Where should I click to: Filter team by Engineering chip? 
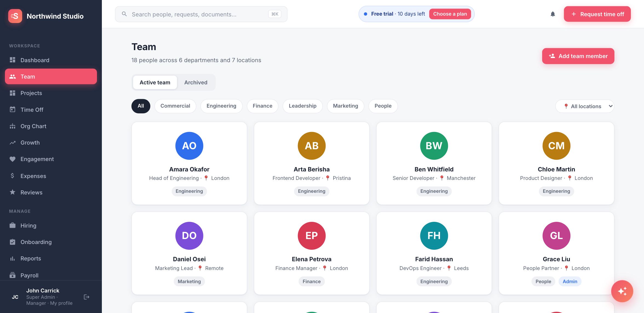click(221, 106)
